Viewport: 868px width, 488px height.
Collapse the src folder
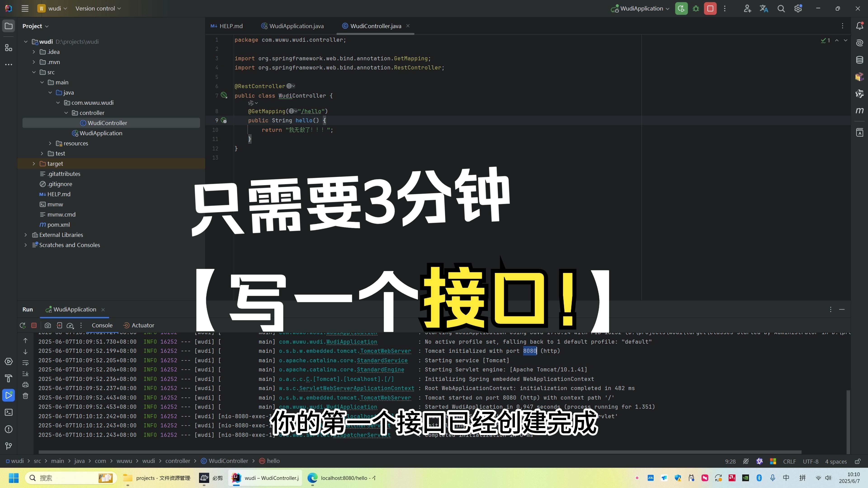[x=34, y=72]
